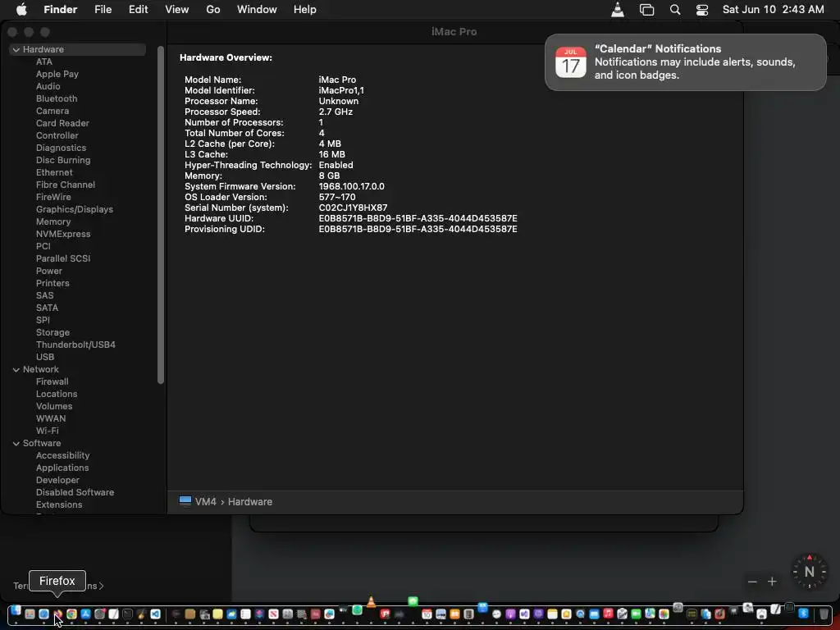Click the zoom out minus button
840x630 pixels.
(x=752, y=582)
